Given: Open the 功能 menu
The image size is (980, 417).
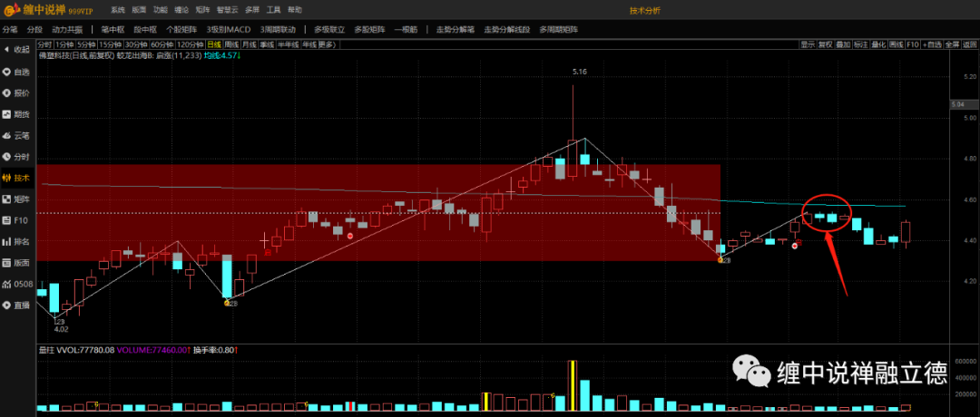Looking at the screenshot, I should pyautogui.click(x=160, y=11).
